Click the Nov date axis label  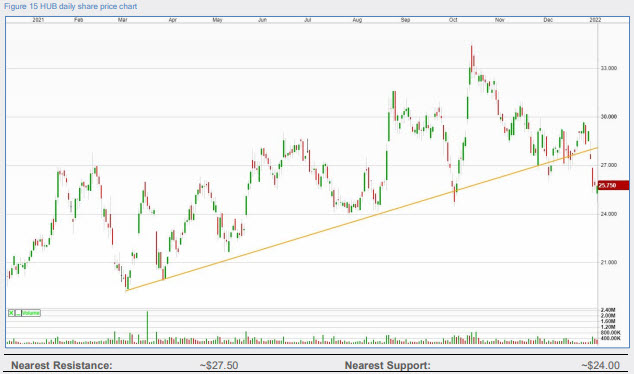pyautogui.click(x=500, y=20)
